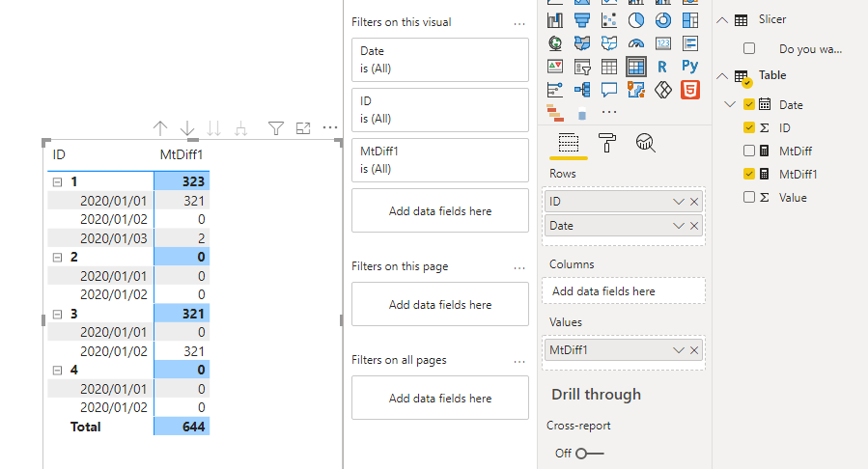
Task: Open Filters on this visual options menu
Action: click(x=519, y=24)
